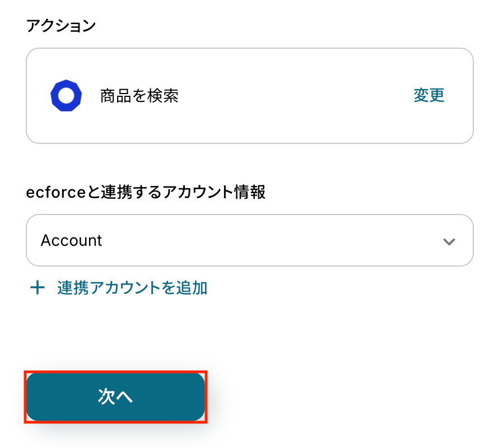503x448 pixels.
Task: Add a linked account via plus sign
Action: 37,288
